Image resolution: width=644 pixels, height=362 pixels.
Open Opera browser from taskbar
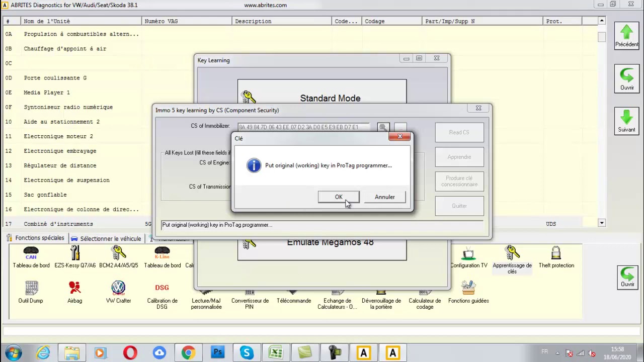pyautogui.click(x=130, y=353)
